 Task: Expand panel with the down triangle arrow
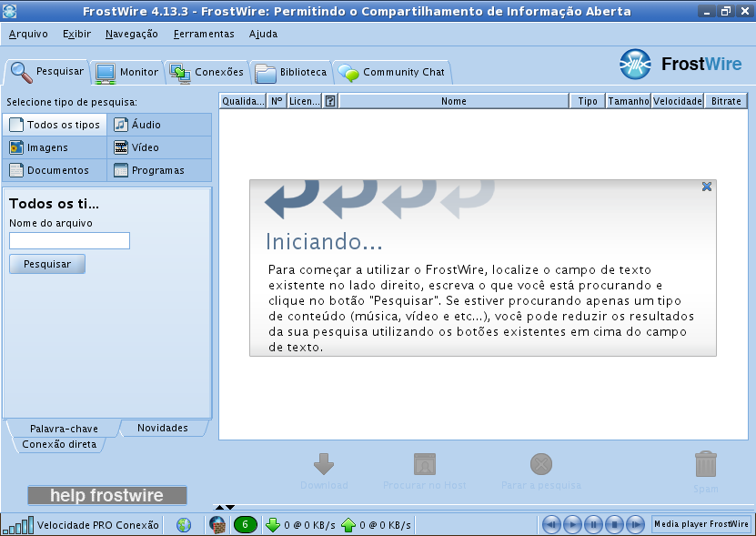(x=230, y=507)
